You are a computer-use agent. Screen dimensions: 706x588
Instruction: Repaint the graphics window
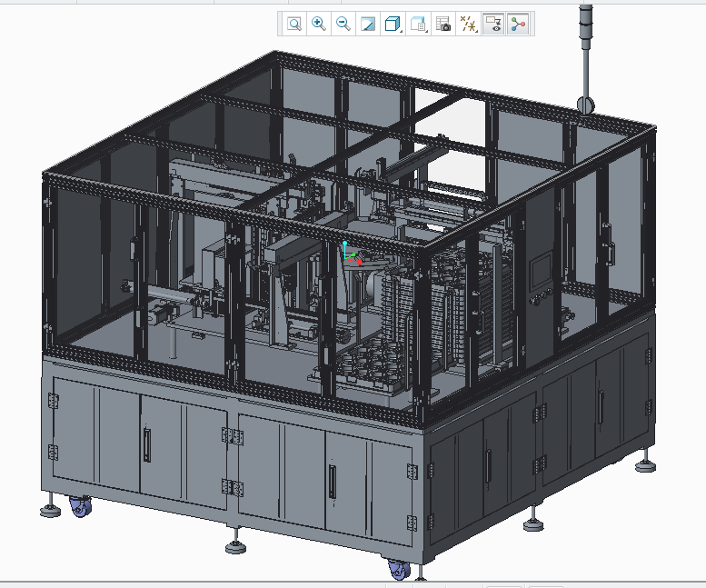click(368, 25)
